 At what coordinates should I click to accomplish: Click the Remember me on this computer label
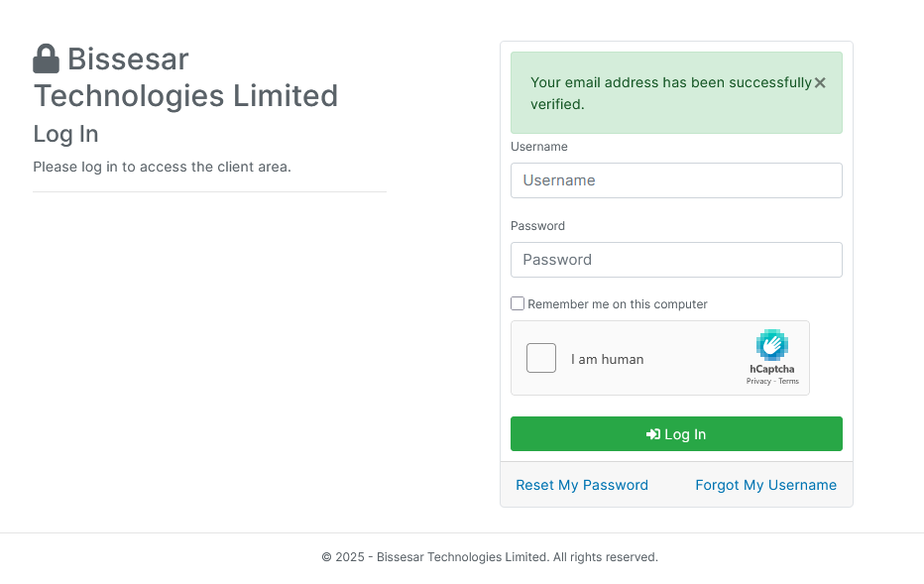tap(617, 304)
